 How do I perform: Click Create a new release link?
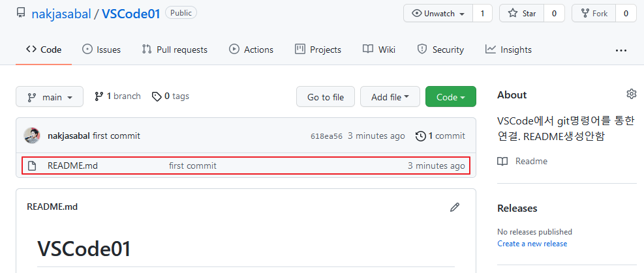click(x=532, y=244)
